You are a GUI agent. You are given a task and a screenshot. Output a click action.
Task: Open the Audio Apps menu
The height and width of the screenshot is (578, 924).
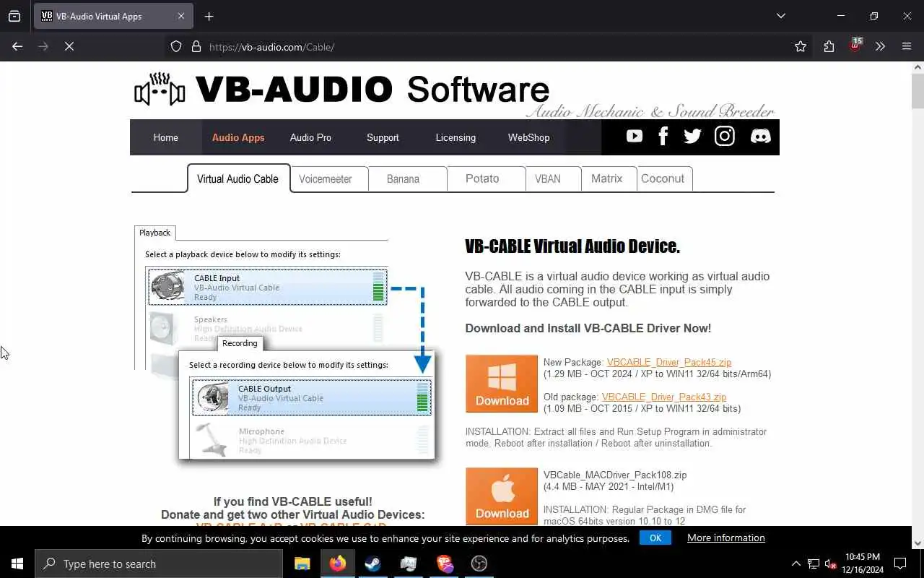(x=238, y=137)
